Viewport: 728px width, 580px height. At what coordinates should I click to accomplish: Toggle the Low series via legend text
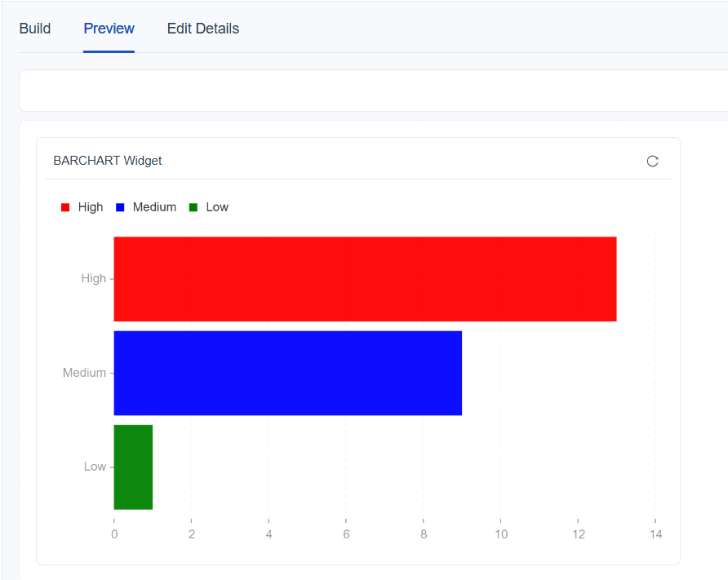coord(217,207)
